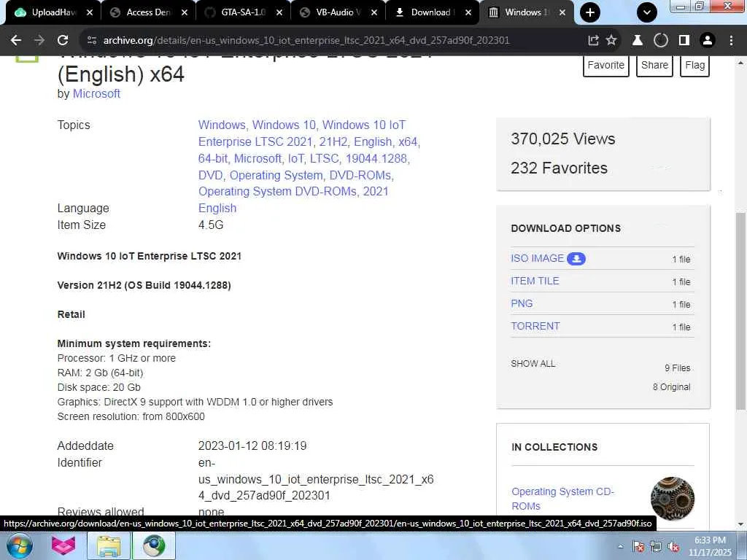The image size is (747, 560).
Task: Click the forward navigation arrow
Action: click(x=39, y=41)
